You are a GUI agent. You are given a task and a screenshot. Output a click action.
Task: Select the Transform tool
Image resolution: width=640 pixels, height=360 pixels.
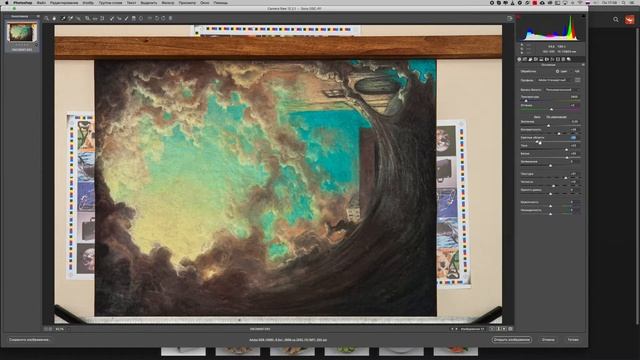(102, 18)
